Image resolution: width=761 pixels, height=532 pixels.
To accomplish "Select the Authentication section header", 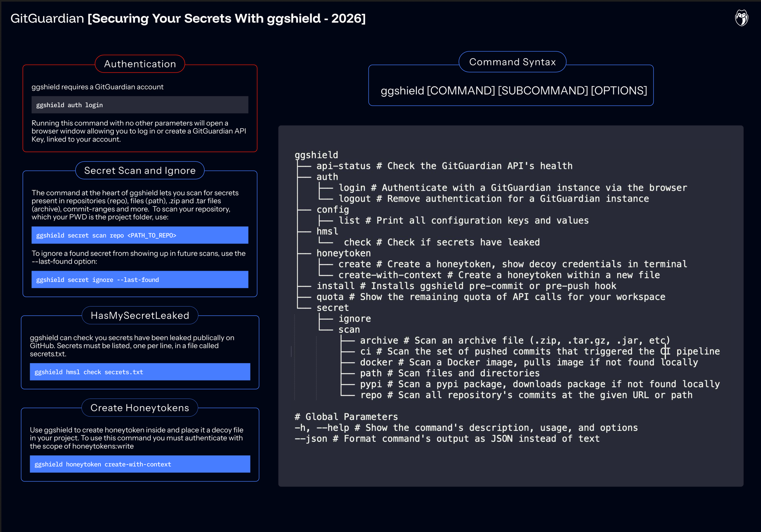I will pos(140,64).
